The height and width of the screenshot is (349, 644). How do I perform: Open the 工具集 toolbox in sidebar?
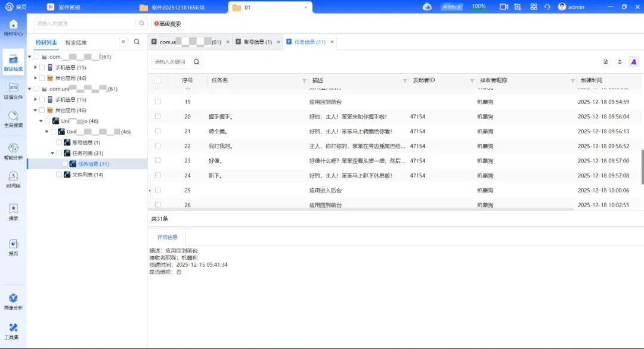pos(13,331)
